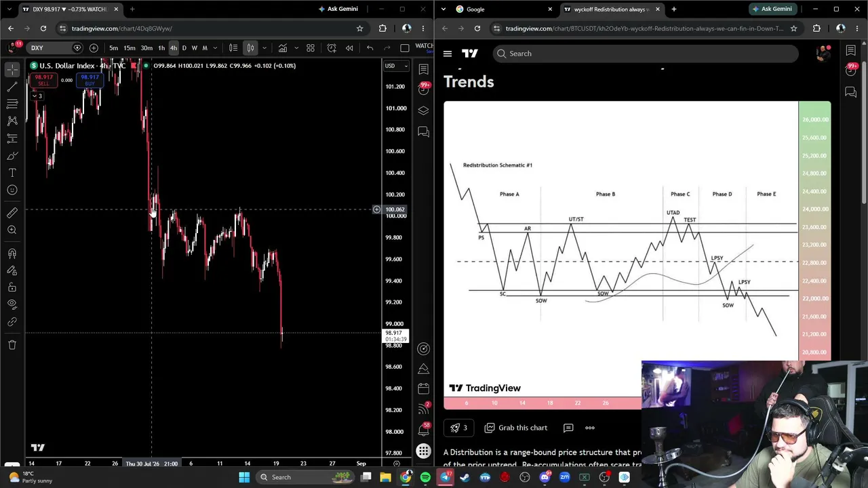
Task: Open the indicators menu
Action: point(283,48)
